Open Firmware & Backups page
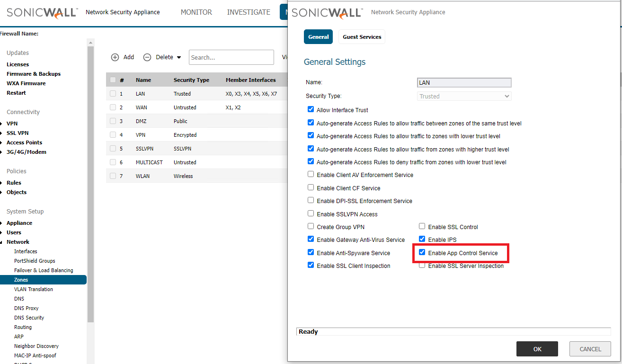Image resolution: width=622 pixels, height=364 pixels. 34,74
